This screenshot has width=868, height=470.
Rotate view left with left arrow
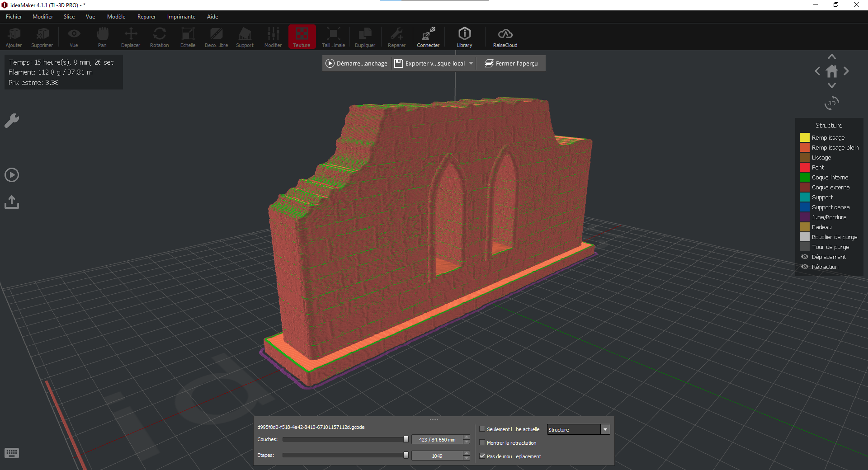(817, 71)
